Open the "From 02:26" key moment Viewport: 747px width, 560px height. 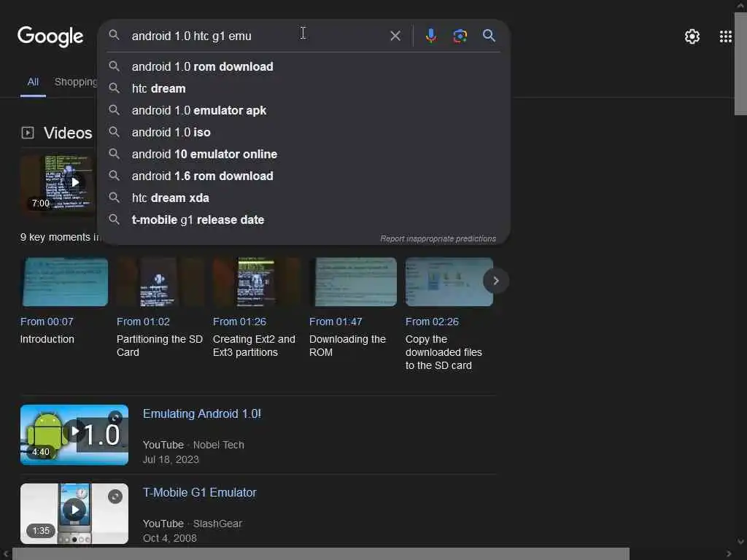pos(432,322)
